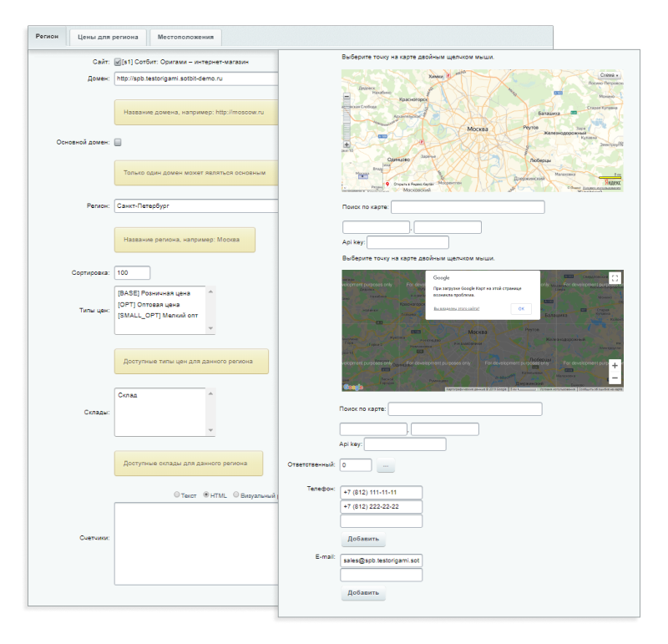Click Google map Поиск по карте field
Screen dimensions: 668x644
pyautogui.click(x=465, y=409)
